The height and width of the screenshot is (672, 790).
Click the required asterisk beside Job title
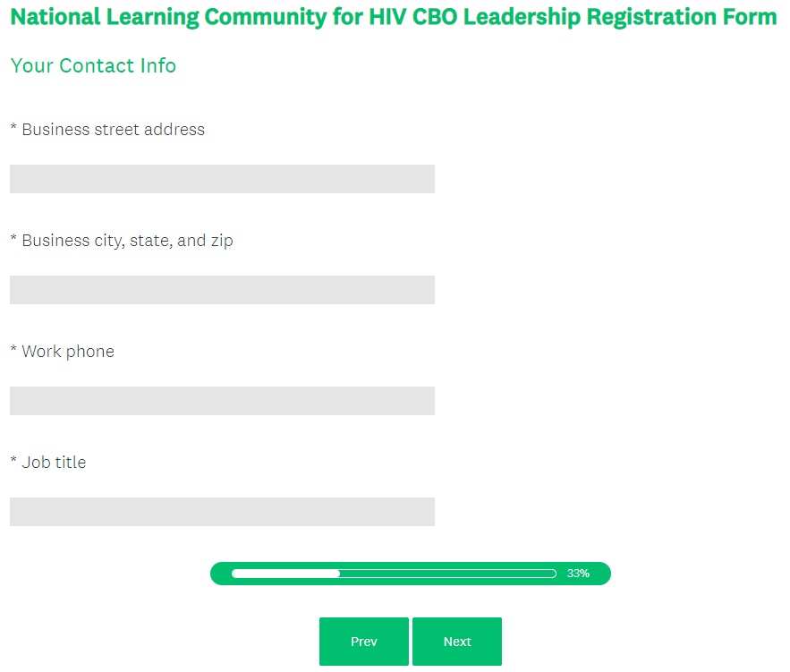(x=13, y=461)
